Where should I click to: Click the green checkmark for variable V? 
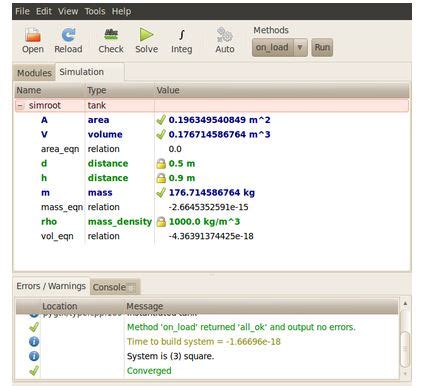(x=161, y=134)
